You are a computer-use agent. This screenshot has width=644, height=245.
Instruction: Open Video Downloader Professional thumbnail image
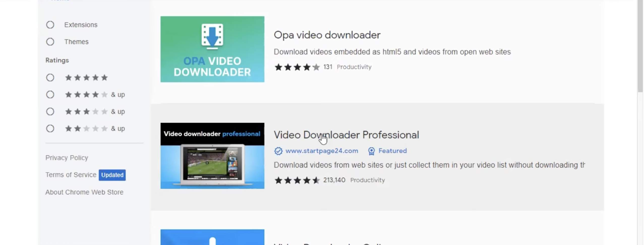click(212, 156)
